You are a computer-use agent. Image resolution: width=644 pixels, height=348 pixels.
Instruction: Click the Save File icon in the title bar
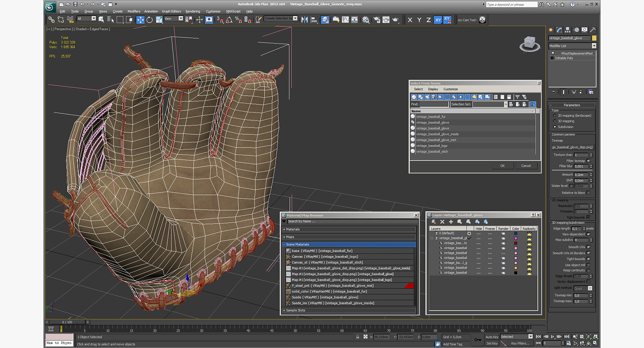pyautogui.click(x=75, y=4)
